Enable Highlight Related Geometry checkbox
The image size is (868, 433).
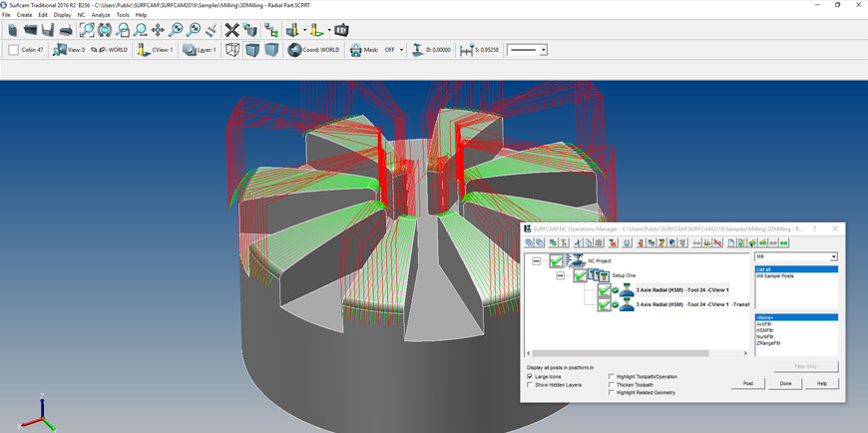pos(612,392)
